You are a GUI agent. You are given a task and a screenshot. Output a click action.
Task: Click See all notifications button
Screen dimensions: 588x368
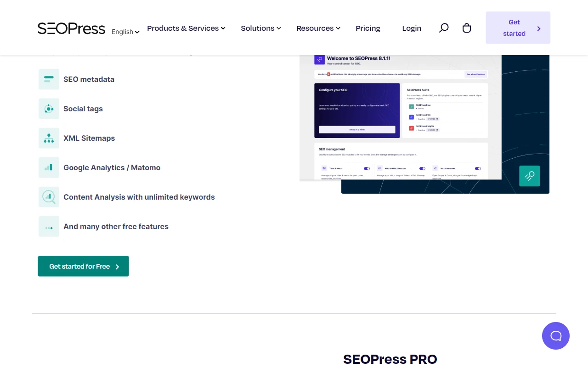(475, 74)
